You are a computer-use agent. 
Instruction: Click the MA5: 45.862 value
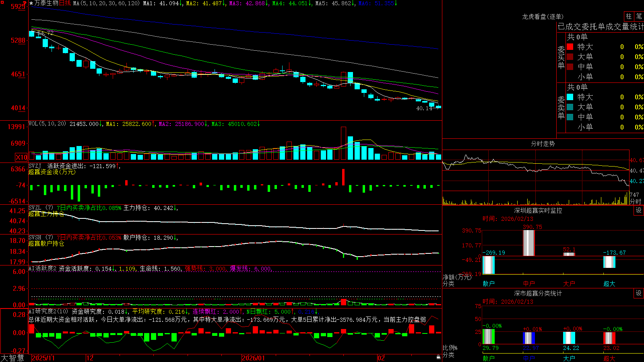[x=335, y=3]
